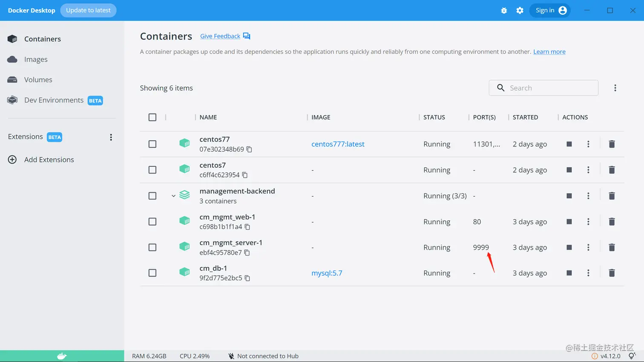Select the cm_mgmt_web-1 row checkbox
This screenshot has width=644, height=362.
152,222
